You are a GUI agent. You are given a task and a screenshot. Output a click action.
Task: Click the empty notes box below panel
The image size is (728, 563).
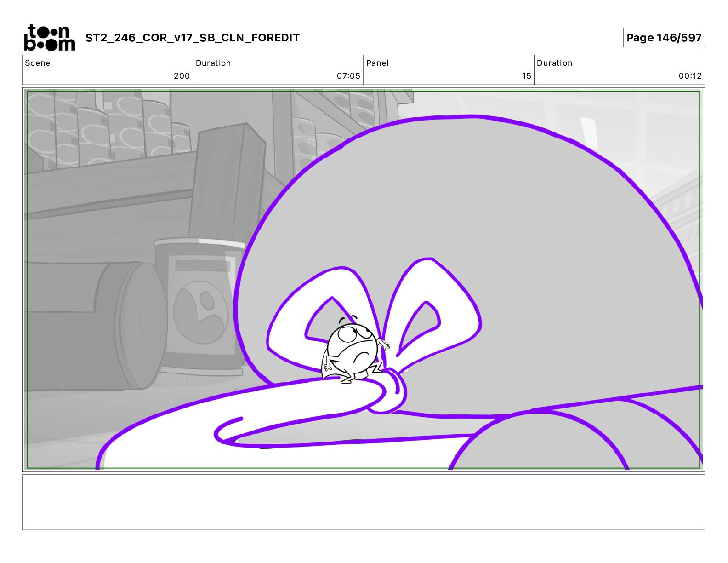pyautogui.click(x=363, y=502)
